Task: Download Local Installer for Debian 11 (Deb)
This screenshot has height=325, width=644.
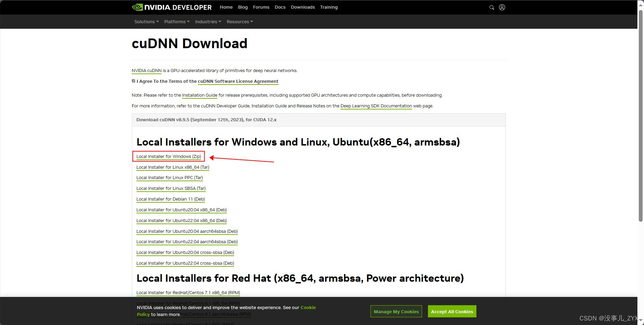Action: click(x=171, y=199)
